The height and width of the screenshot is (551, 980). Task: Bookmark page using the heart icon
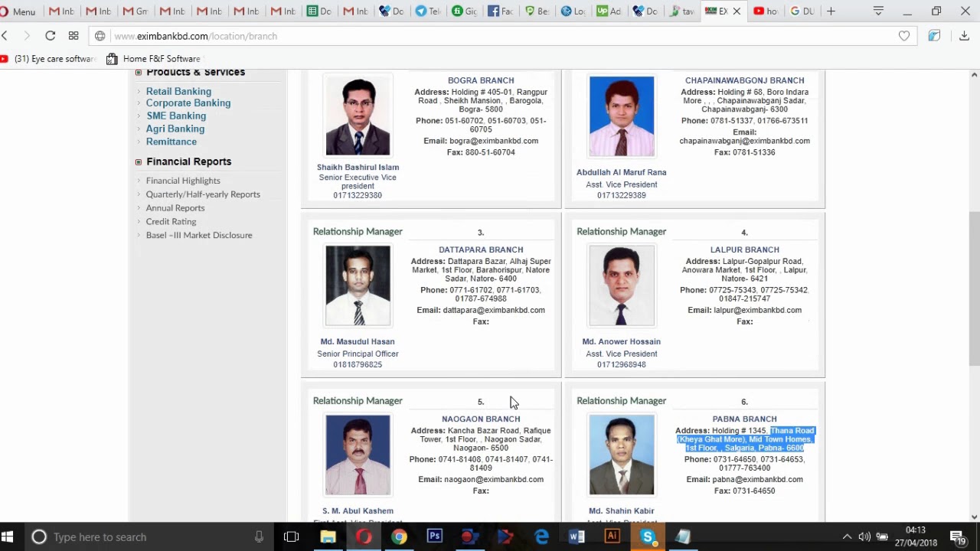tap(904, 36)
